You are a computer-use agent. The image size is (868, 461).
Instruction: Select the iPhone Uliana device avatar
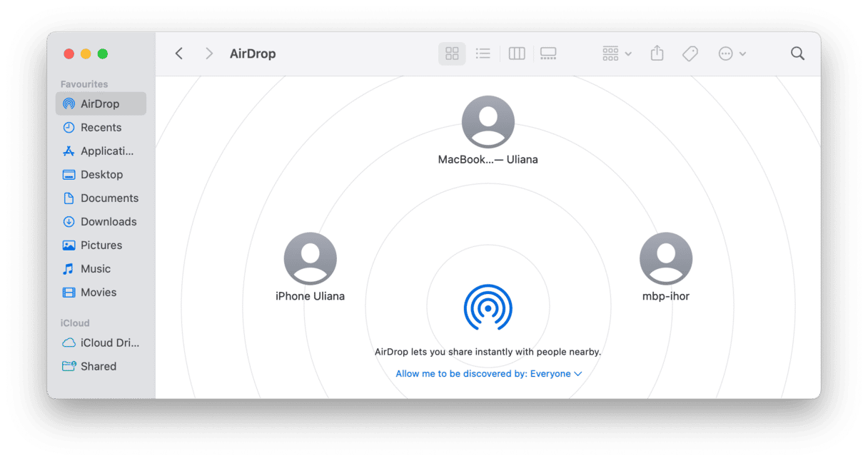[311, 258]
